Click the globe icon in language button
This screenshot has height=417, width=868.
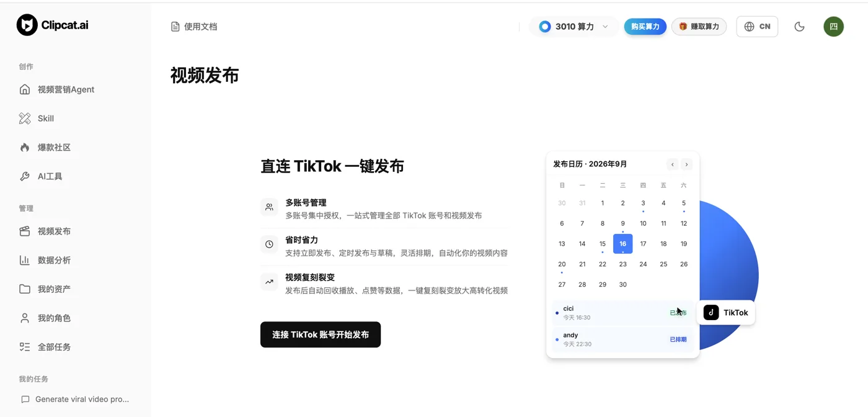click(x=750, y=27)
